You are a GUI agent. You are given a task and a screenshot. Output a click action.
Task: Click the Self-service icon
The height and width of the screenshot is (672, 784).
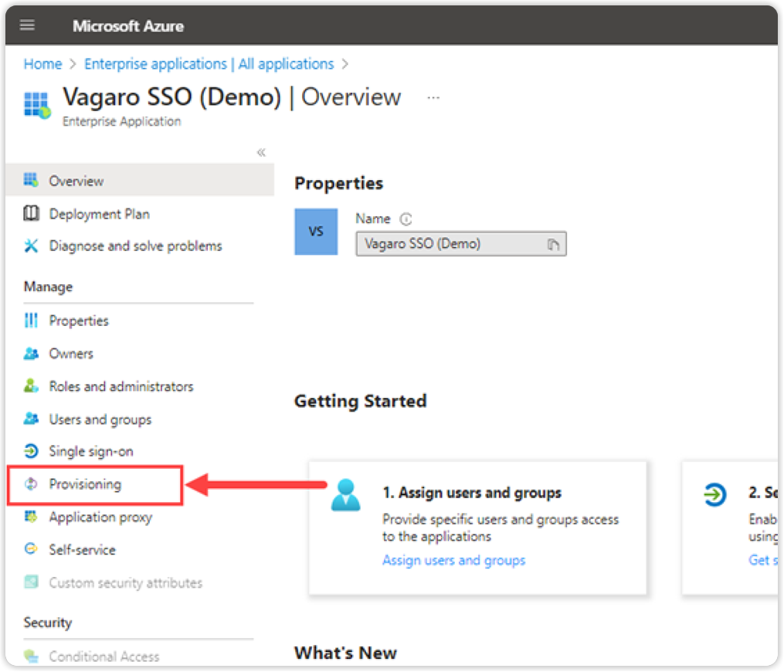tap(31, 549)
